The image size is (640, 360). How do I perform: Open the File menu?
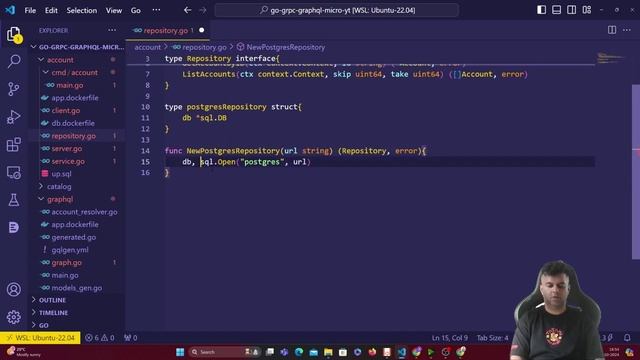[x=30, y=10]
